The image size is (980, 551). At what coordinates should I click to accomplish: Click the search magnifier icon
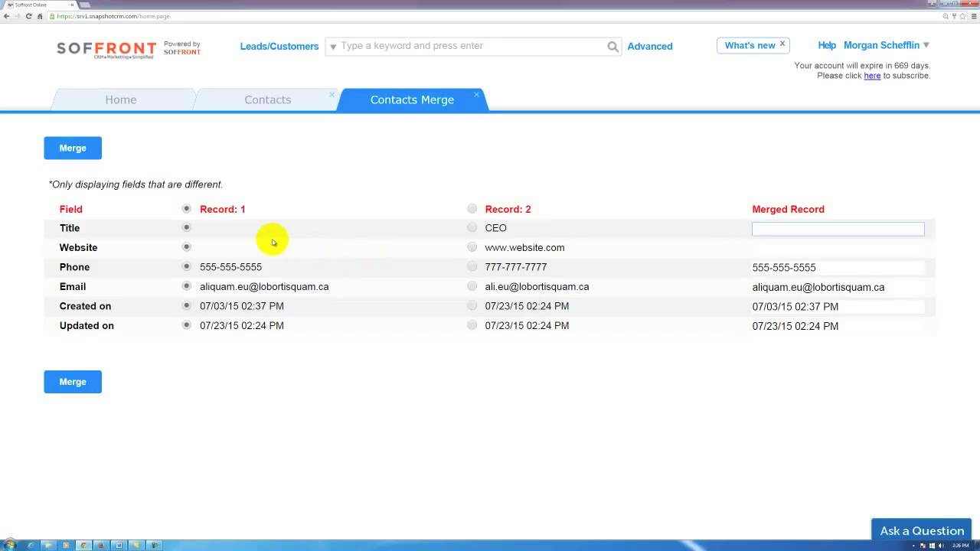tap(612, 47)
